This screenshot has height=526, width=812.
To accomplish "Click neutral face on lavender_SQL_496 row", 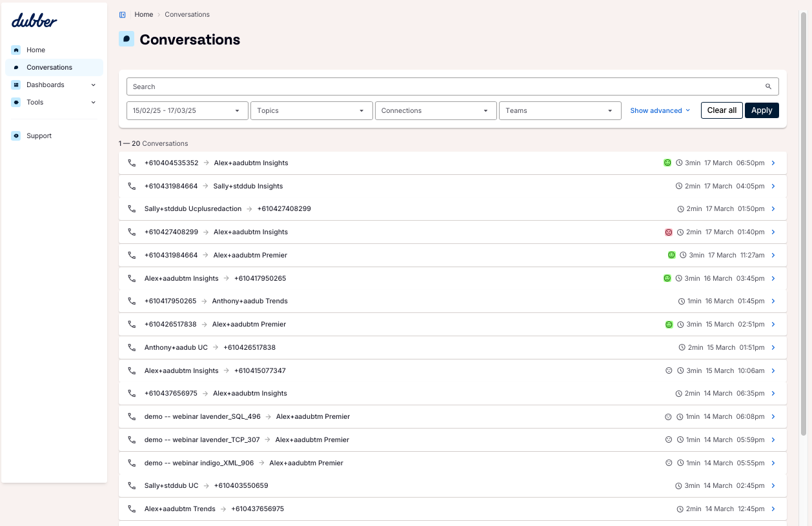I will [x=668, y=416].
